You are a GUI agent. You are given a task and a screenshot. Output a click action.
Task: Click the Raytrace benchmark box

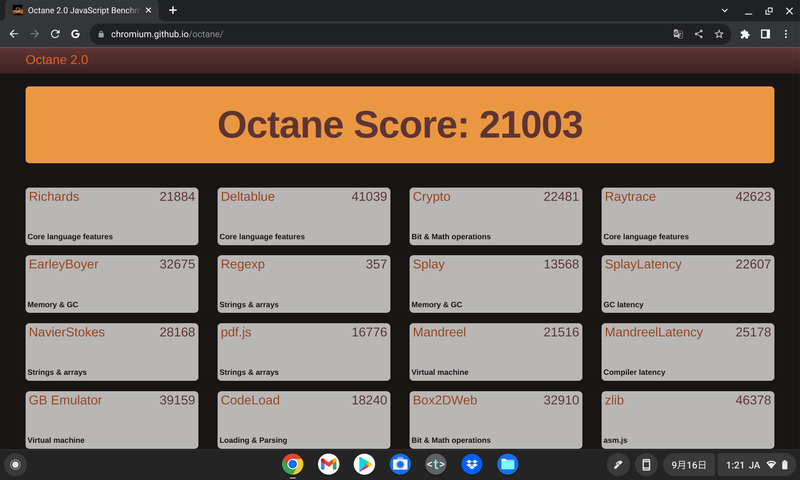coord(688,216)
